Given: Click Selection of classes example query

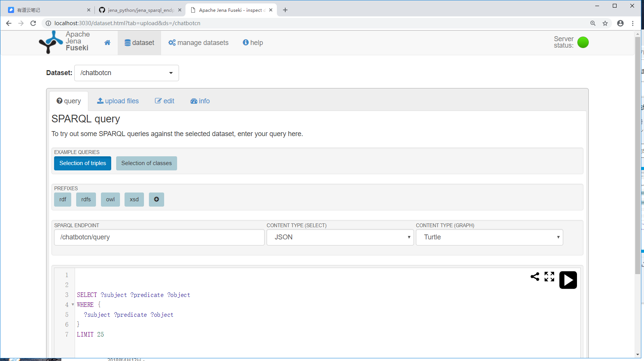Looking at the screenshot, I should coord(147,163).
